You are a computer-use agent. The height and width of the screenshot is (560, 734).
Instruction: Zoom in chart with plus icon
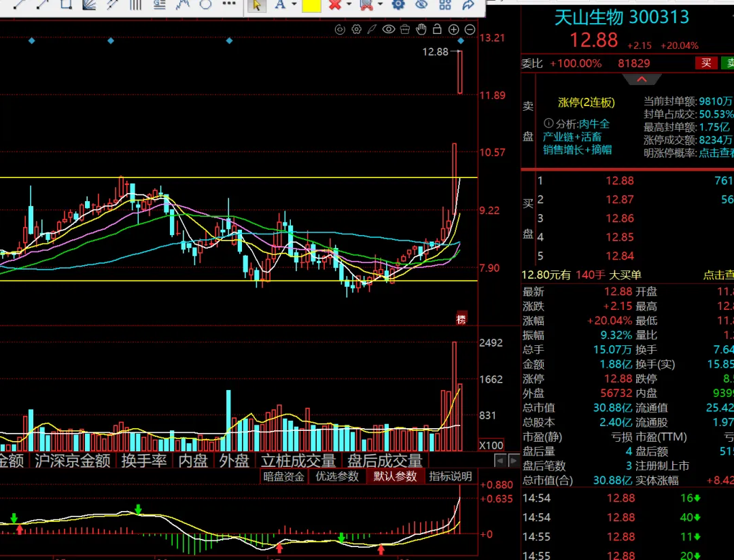click(x=453, y=29)
